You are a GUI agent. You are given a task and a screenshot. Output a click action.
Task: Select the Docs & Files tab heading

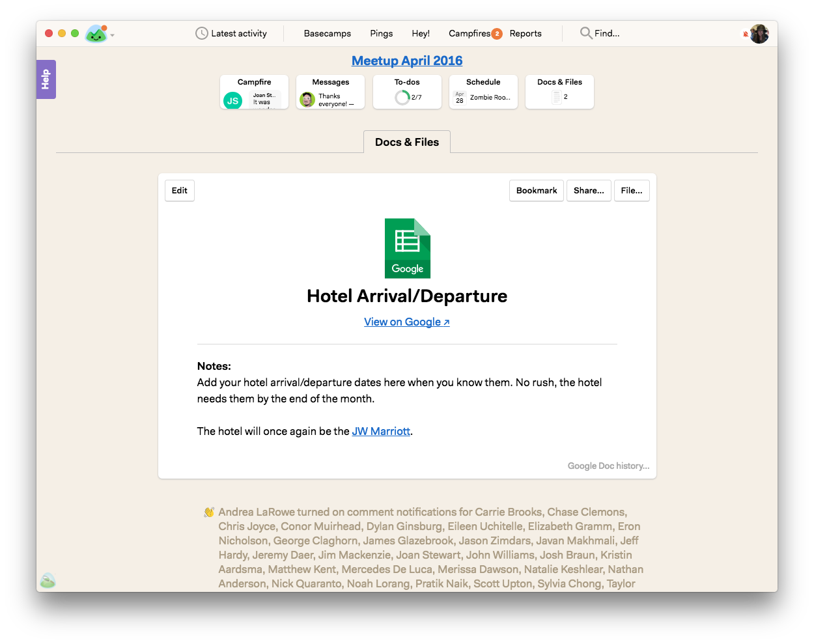point(407,142)
